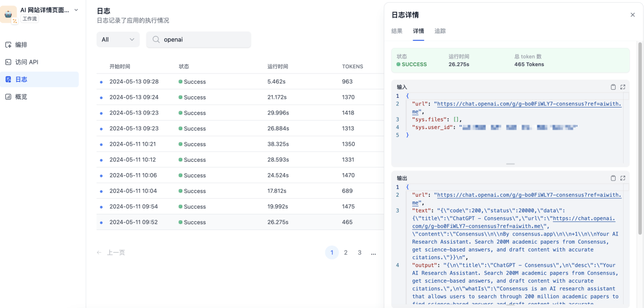The height and width of the screenshot is (308, 644).
Task: Select log with runtime 29.996s
Action: [240, 113]
